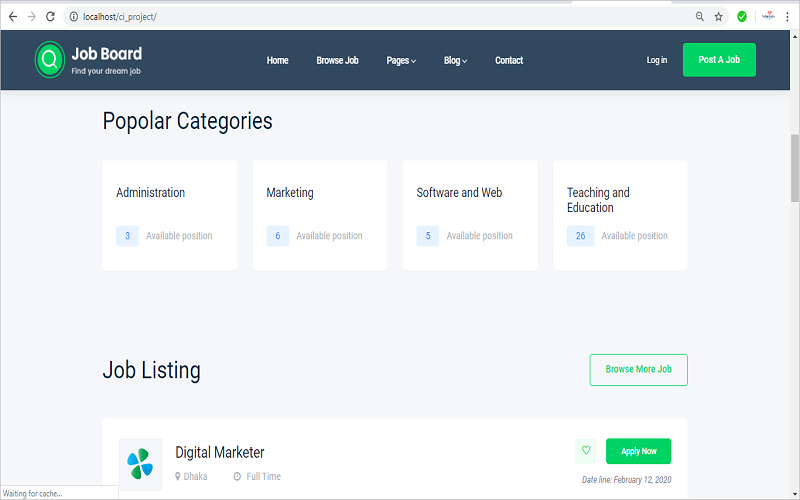Click the Job Board logo icon
The image size is (800, 500).
point(49,60)
